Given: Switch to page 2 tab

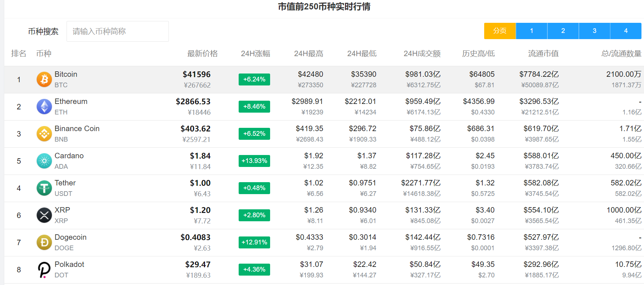Looking at the screenshot, I should pos(563,31).
